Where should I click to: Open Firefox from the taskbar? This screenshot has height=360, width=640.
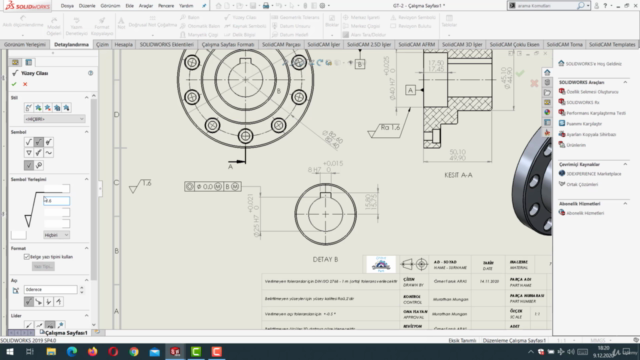pyautogui.click(x=93, y=351)
